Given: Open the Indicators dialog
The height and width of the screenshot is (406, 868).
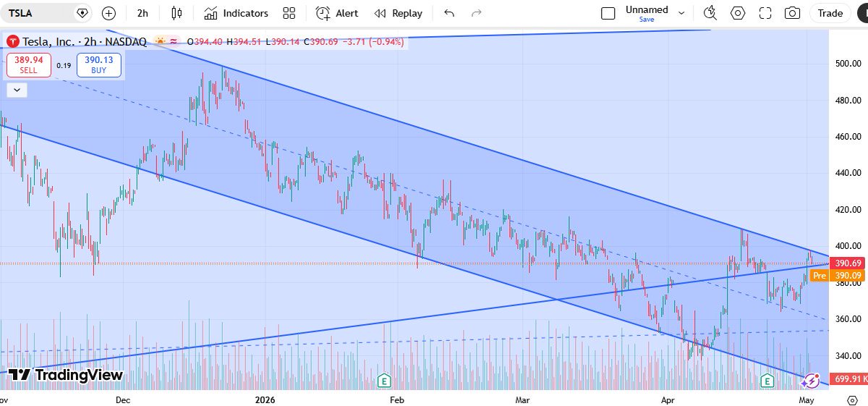Looking at the screenshot, I should point(236,13).
